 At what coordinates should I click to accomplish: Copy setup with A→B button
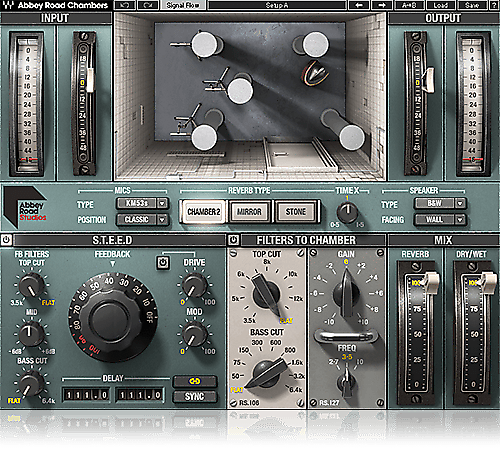click(409, 5)
